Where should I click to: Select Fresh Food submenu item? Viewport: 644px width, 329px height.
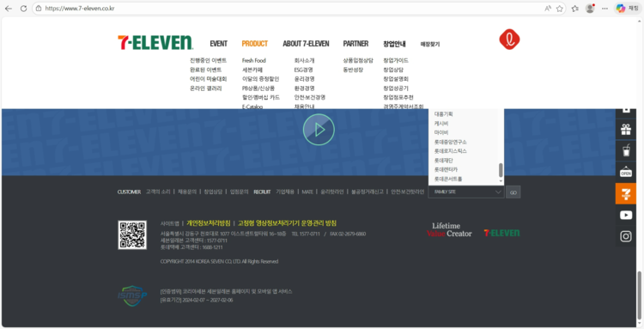[x=254, y=60]
